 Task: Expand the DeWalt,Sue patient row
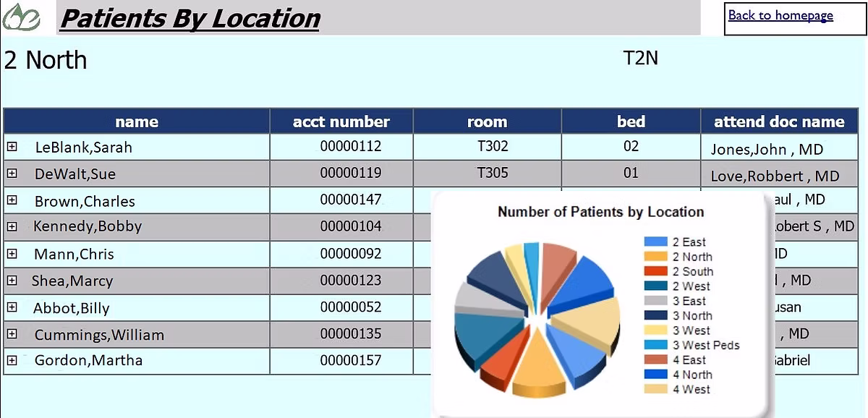coord(12,174)
